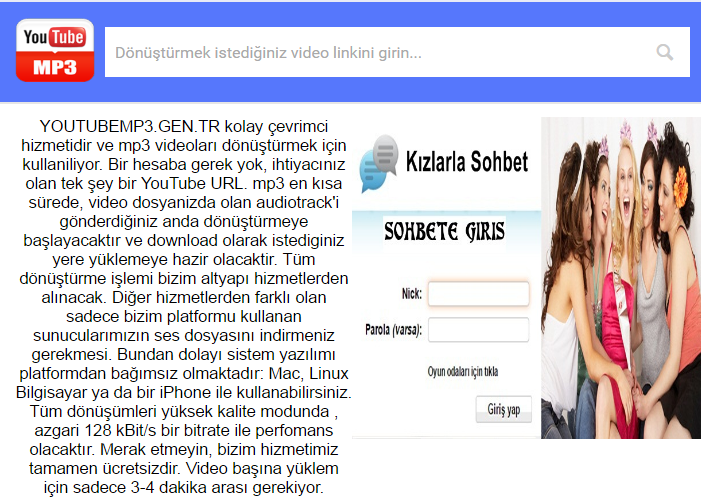Click the Parola (varsa): label
The image size is (701, 503).
coord(393,330)
